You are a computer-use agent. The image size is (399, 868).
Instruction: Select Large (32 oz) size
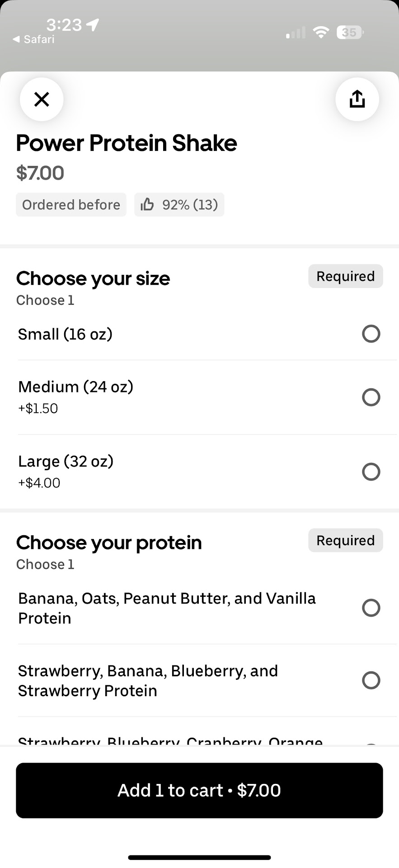[x=371, y=472]
